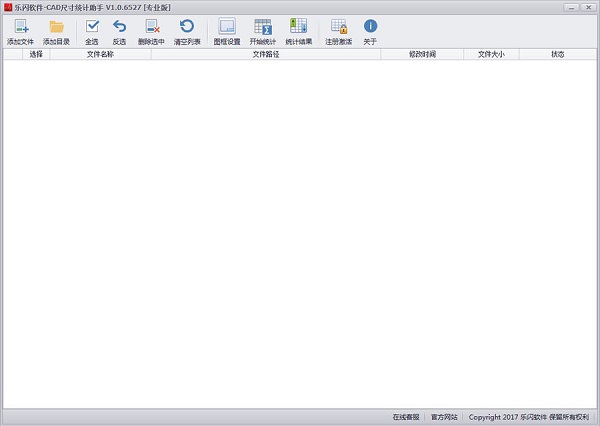Click the 文件大小 column header
The height and width of the screenshot is (426, 600).
491,54
